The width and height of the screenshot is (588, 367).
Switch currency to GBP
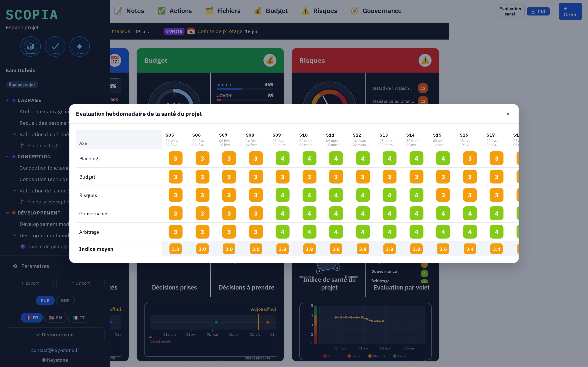[65, 301]
